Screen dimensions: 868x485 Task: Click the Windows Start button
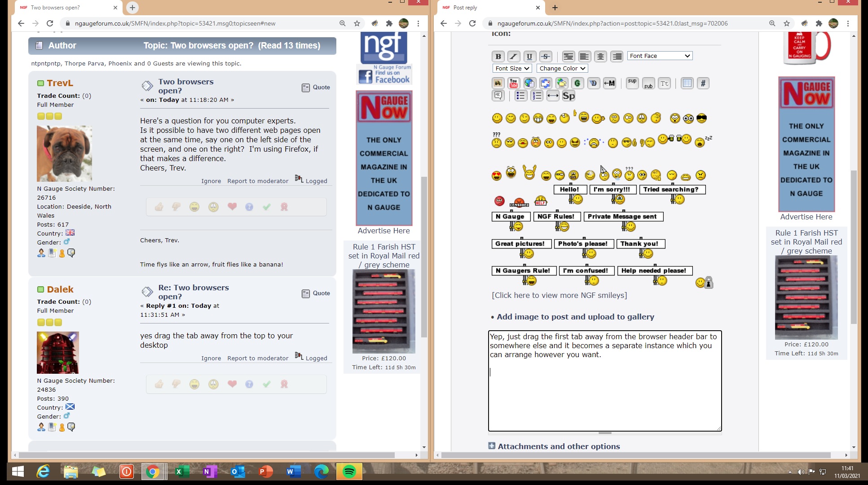(x=18, y=472)
